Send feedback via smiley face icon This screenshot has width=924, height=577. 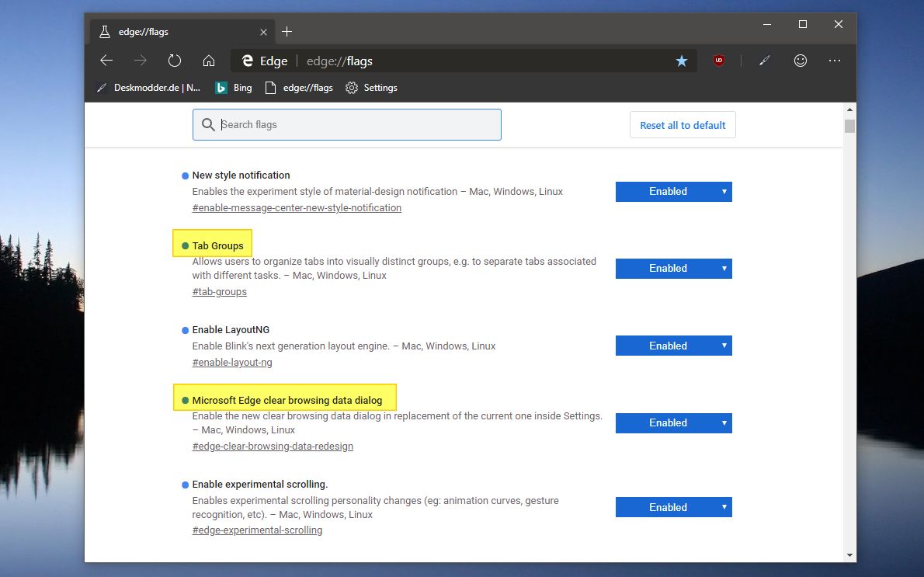[x=801, y=61]
